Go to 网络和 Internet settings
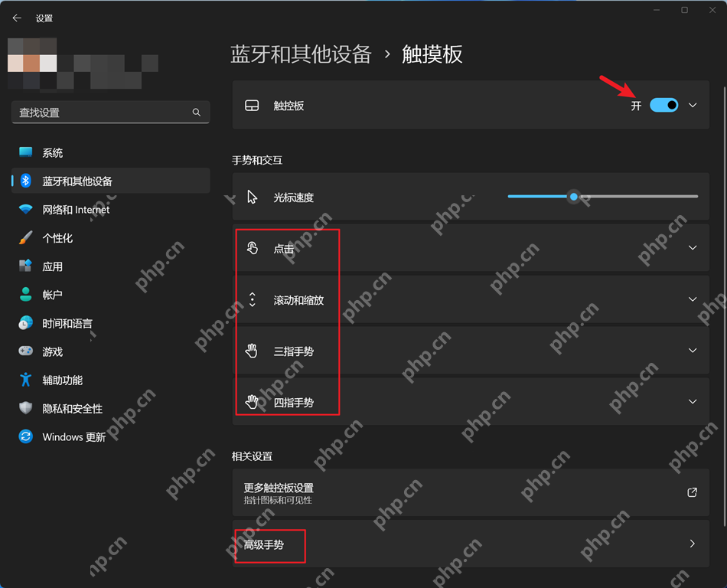 pos(111,210)
